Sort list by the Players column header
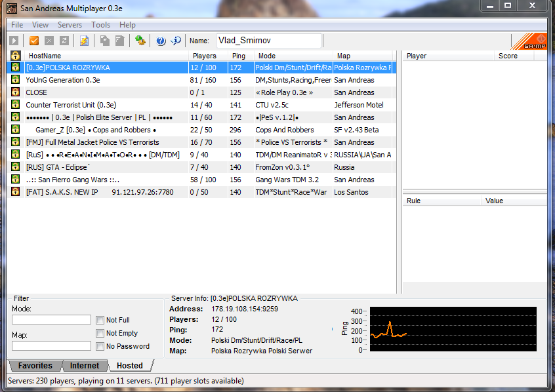 [205, 56]
